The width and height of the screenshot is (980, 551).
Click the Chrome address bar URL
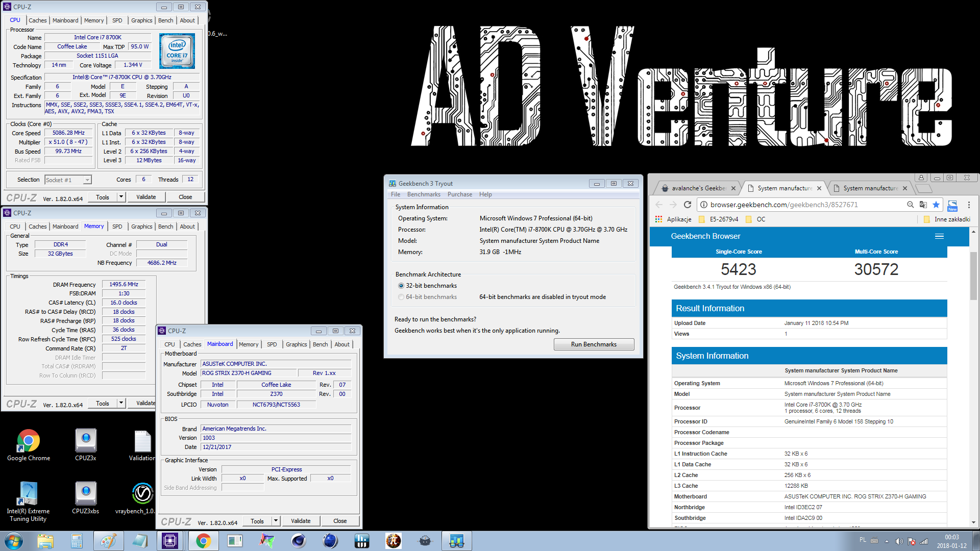tap(784, 205)
